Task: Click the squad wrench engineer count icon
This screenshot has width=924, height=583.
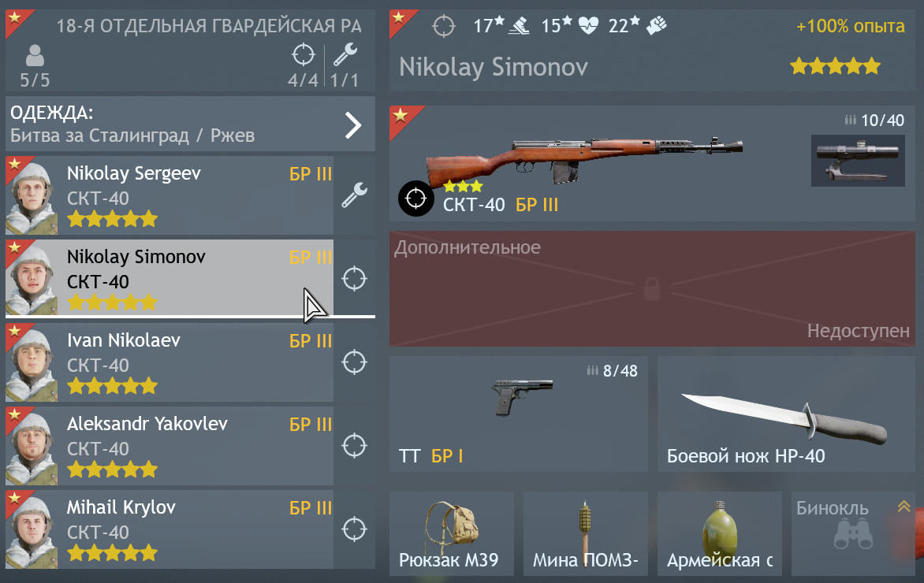Action: point(345,55)
